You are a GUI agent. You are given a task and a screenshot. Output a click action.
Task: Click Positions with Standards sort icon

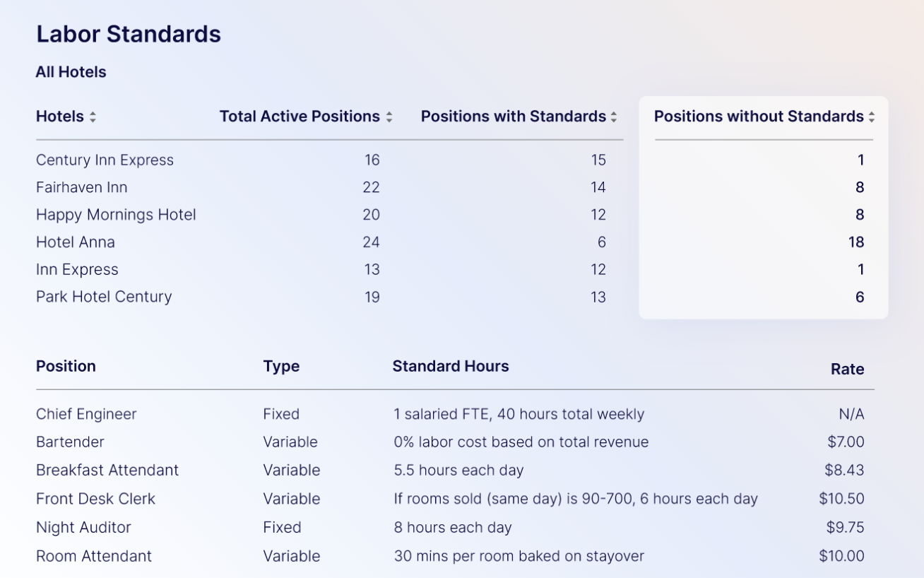click(x=614, y=117)
